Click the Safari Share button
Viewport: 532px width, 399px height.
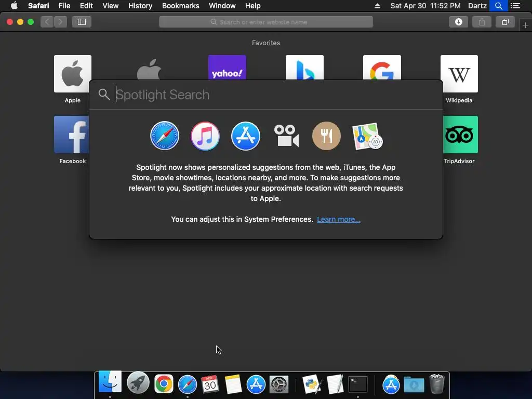[482, 22]
